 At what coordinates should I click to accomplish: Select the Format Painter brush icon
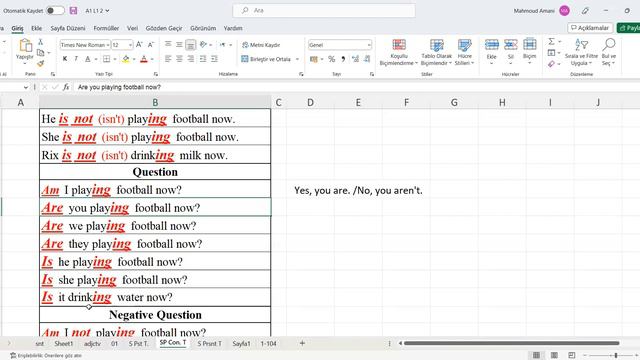[x=40, y=63]
